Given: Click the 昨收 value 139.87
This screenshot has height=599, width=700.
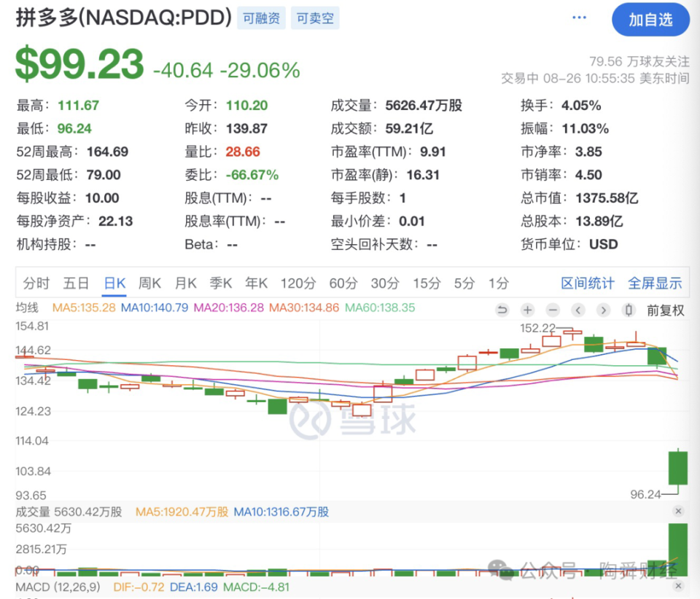Looking at the screenshot, I should [x=247, y=128].
